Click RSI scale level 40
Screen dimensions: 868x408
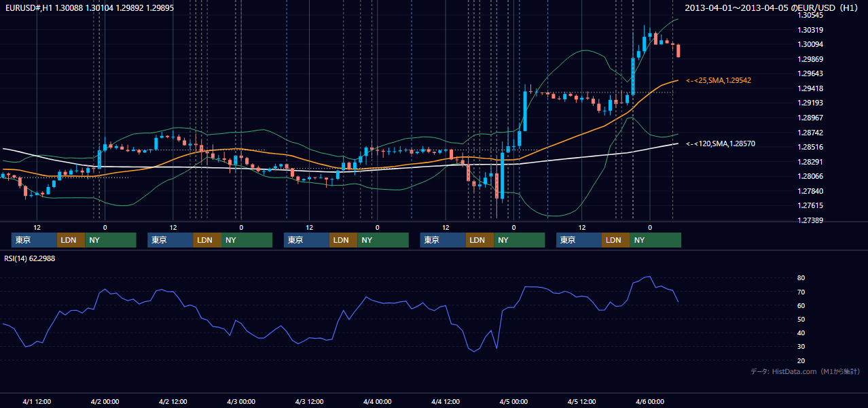[801, 333]
